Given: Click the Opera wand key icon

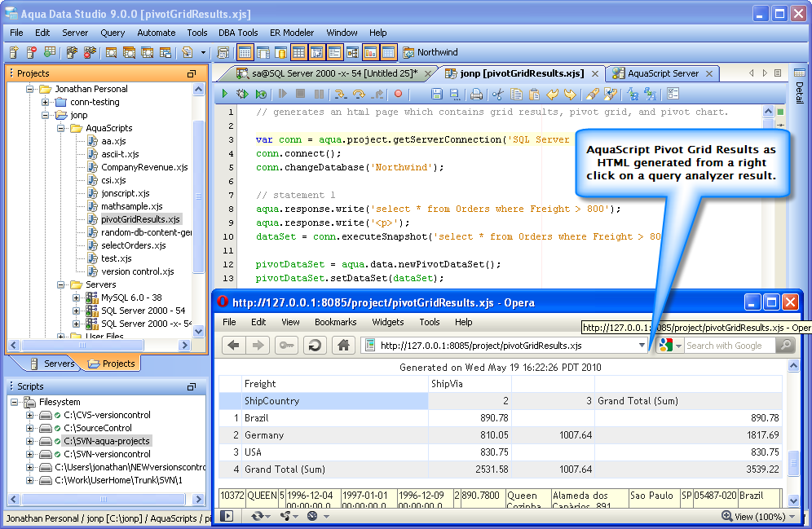Looking at the screenshot, I should pyautogui.click(x=286, y=346).
